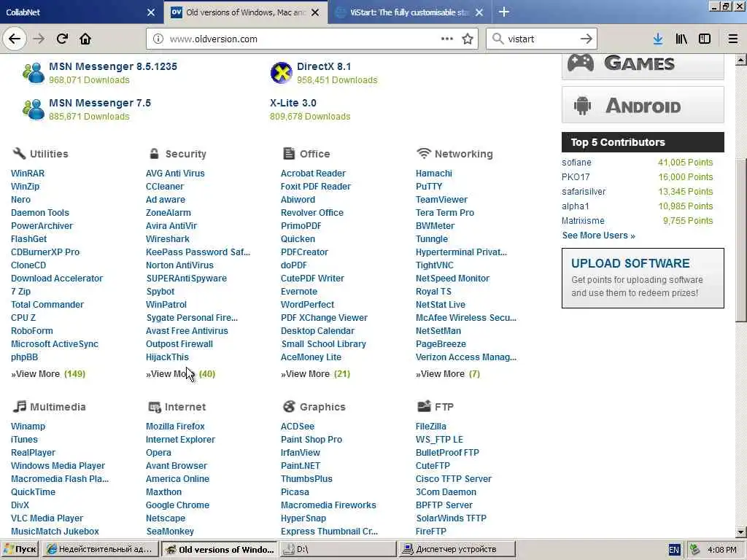Click the Internet category icon
This screenshot has width=747, height=560.
(x=155, y=407)
